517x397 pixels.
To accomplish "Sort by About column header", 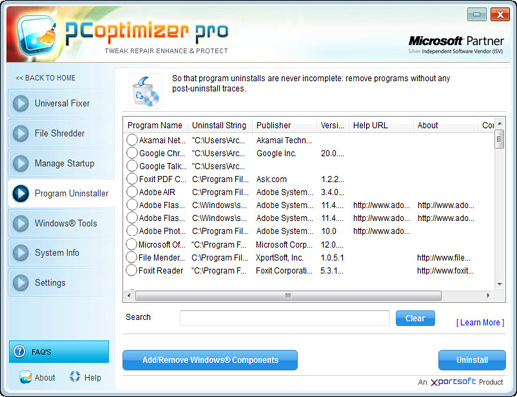I will 446,125.
